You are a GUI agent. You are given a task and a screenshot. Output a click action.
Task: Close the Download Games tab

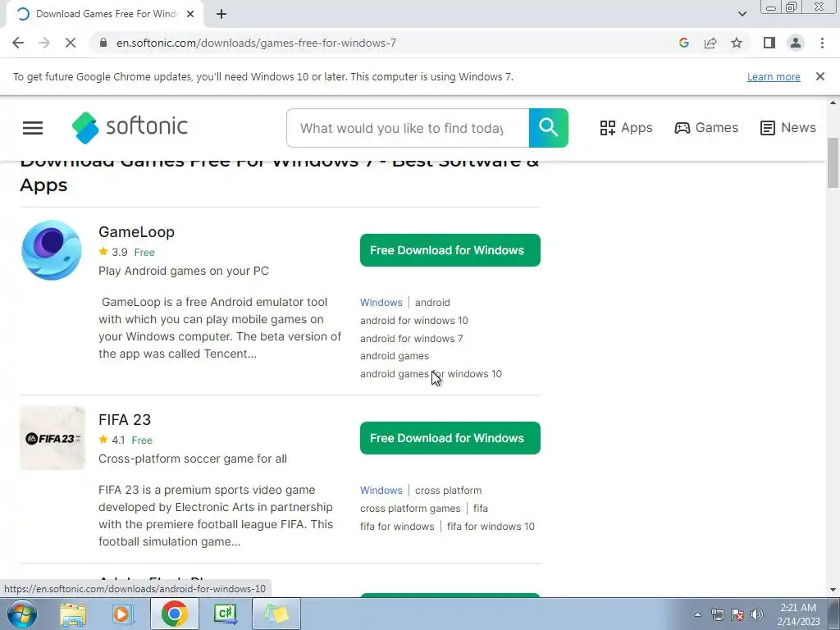point(190,14)
